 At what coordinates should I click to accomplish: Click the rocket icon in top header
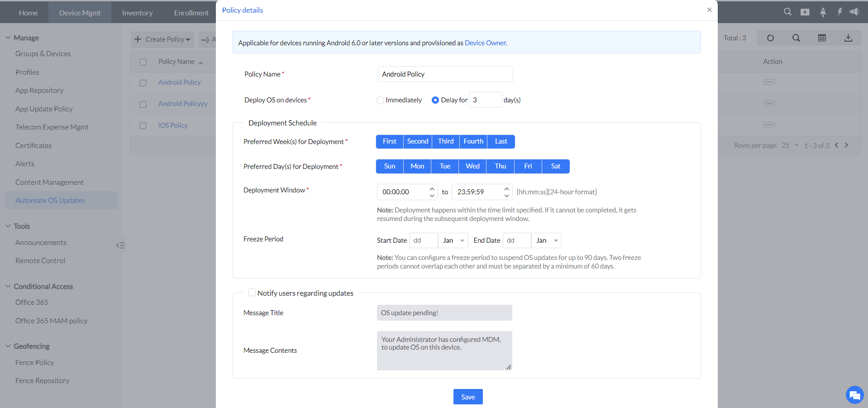[823, 12]
